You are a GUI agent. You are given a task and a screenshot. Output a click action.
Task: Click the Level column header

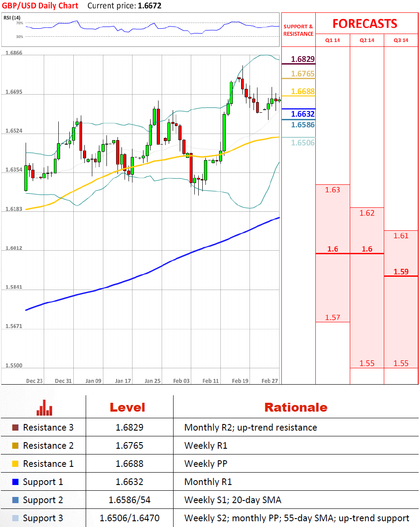pos(128,407)
